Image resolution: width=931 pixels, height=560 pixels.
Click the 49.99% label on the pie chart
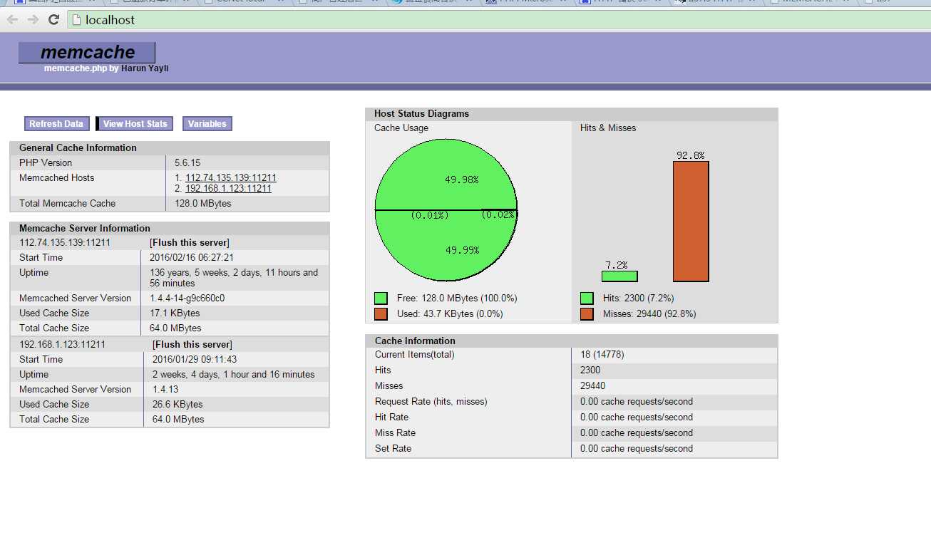pyautogui.click(x=462, y=250)
